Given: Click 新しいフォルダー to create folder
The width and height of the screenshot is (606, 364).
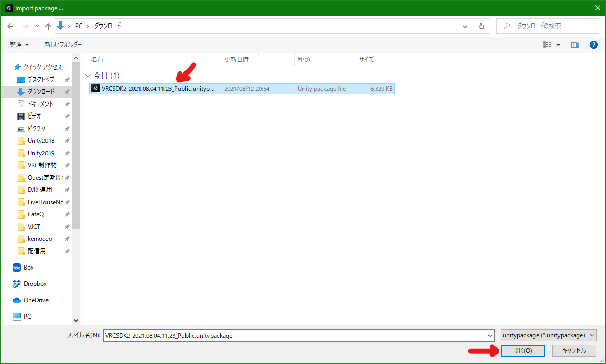Looking at the screenshot, I should (63, 45).
